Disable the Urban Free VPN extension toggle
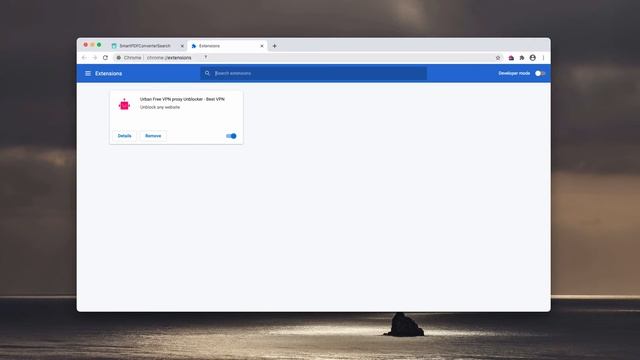640x360 pixels. click(231, 136)
